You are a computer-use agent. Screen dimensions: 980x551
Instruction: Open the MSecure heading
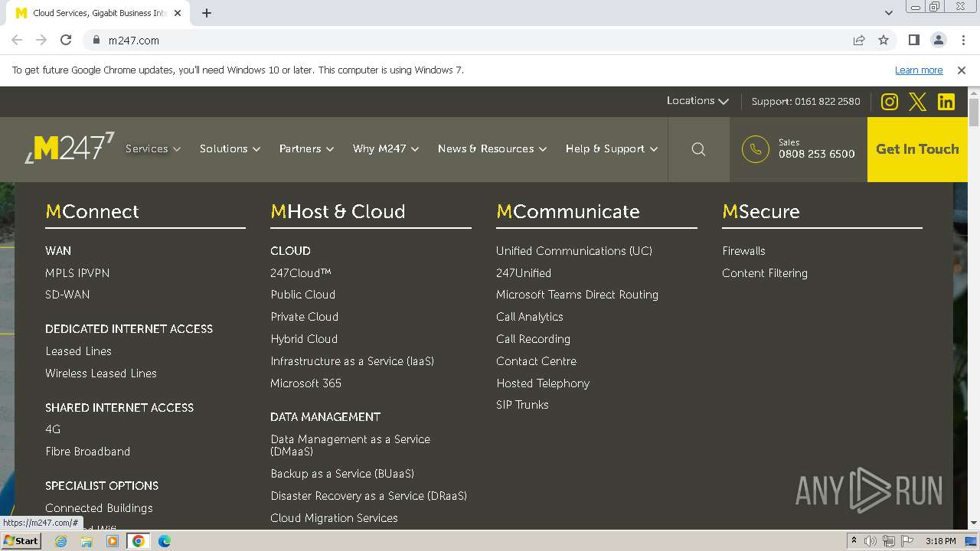760,211
